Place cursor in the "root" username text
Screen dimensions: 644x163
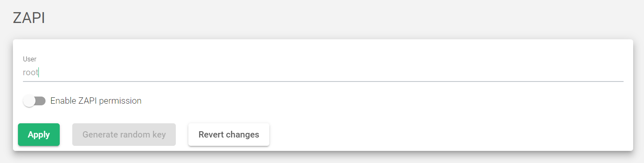(x=30, y=72)
